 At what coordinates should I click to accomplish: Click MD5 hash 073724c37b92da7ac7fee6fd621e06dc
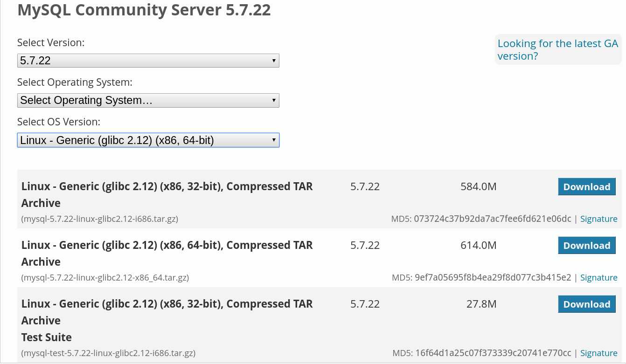[493, 219]
